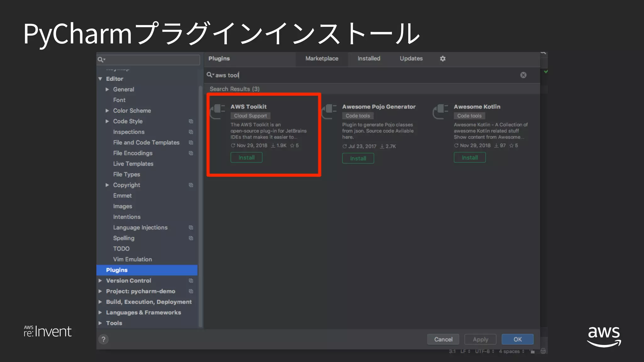Screen dimensions: 644x362
Task: Expand the Tools section
Action: (x=100, y=323)
